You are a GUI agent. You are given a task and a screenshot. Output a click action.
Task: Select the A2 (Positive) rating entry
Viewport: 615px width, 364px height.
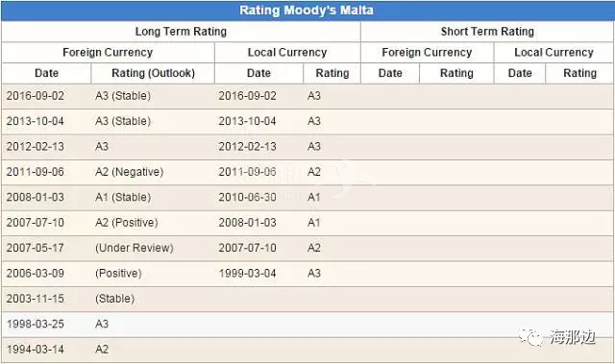coord(126,223)
